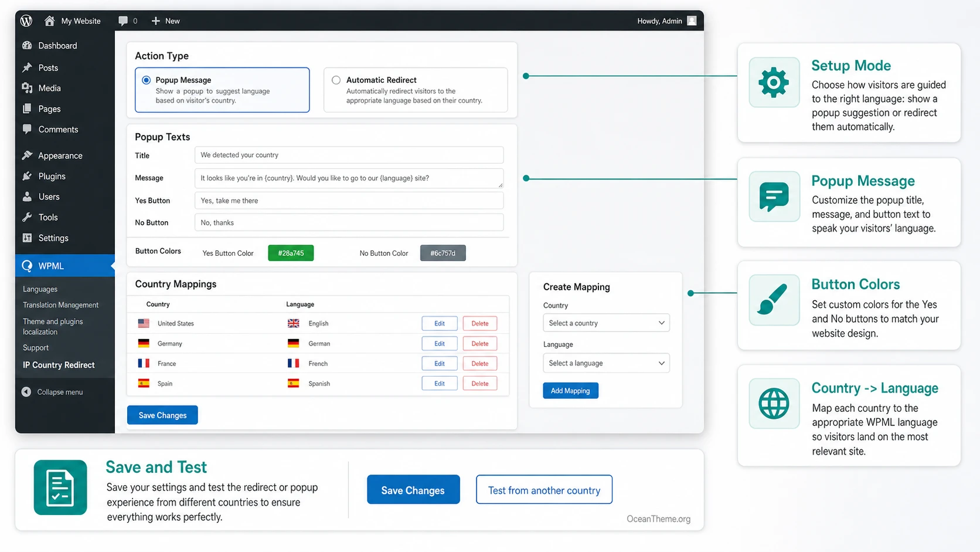Viewport: 980px width, 552px height.
Task: Click the Tools wrench icon
Action: tap(27, 217)
